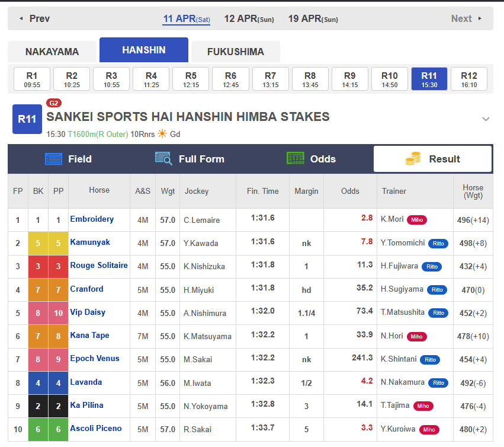
Task: Click the Miho badge next to Y.Kuroiwa
Action: [x=429, y=430]
